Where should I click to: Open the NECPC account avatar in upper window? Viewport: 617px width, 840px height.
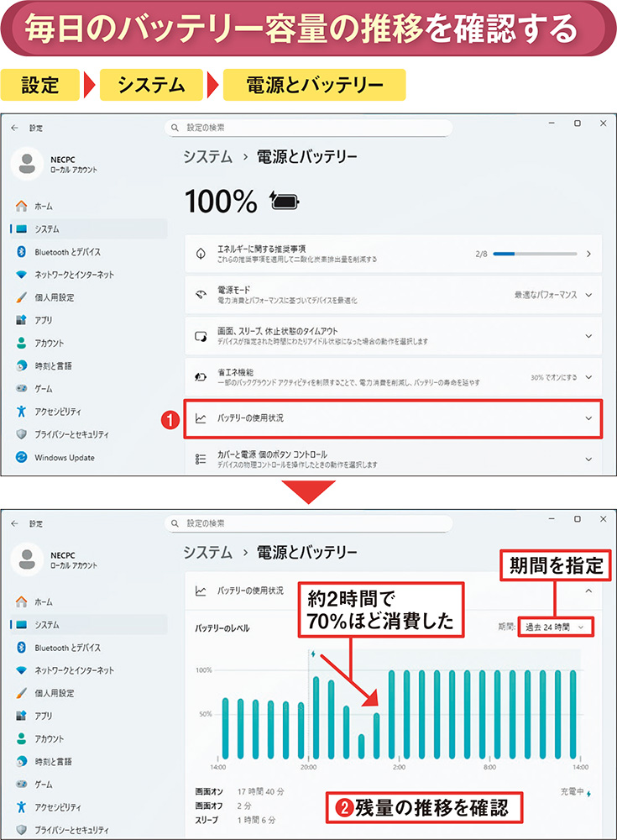pyautogui.click(x=27, y=164)
